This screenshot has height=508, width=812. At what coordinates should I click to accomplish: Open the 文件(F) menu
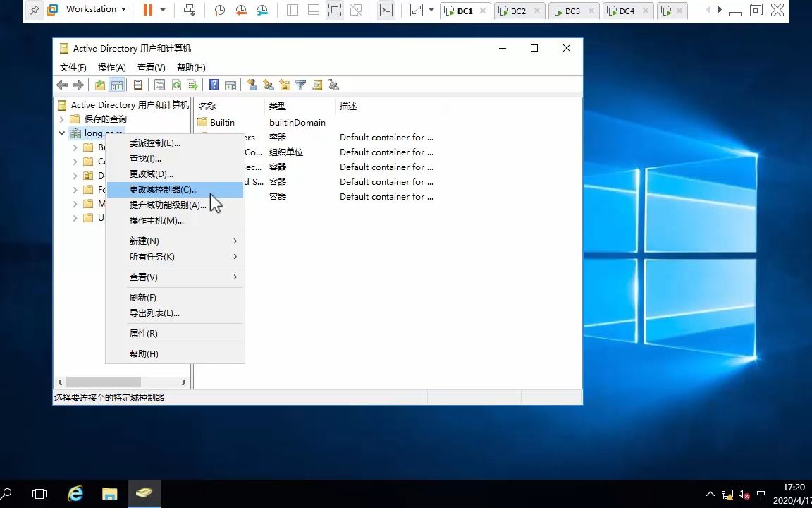coord(73,68)
